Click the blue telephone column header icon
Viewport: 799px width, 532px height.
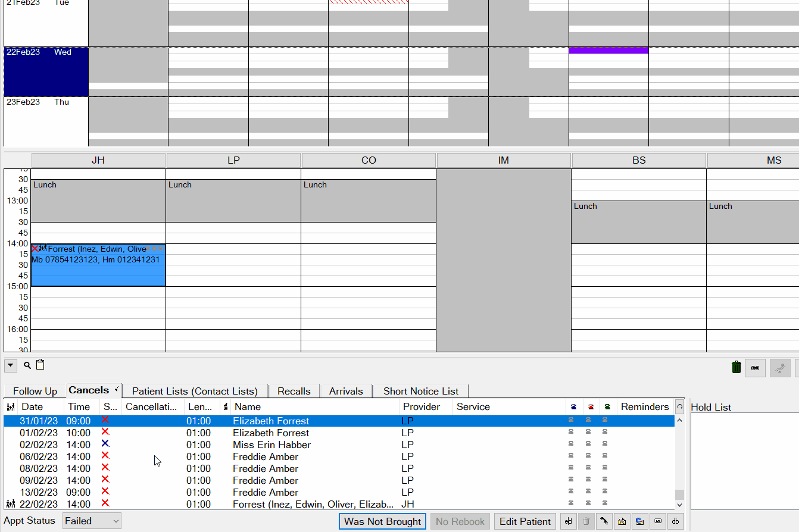pyautogui.click(x=573, y=407)
